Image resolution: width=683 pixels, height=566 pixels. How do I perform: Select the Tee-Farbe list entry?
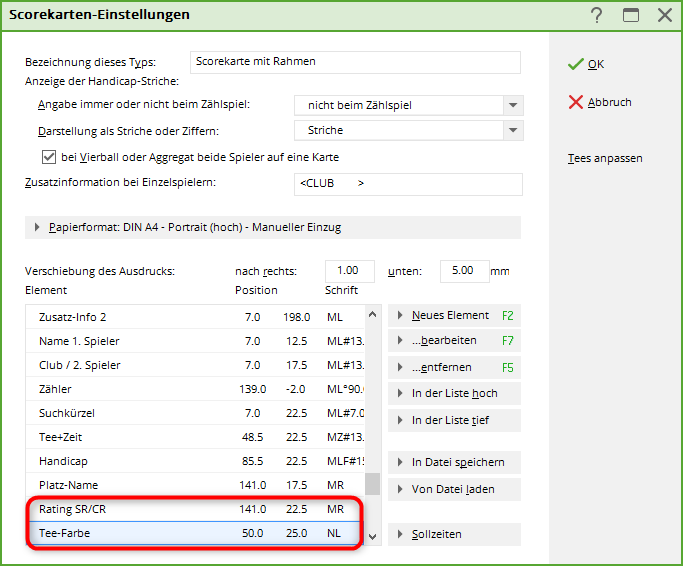[x=190, y=534]
